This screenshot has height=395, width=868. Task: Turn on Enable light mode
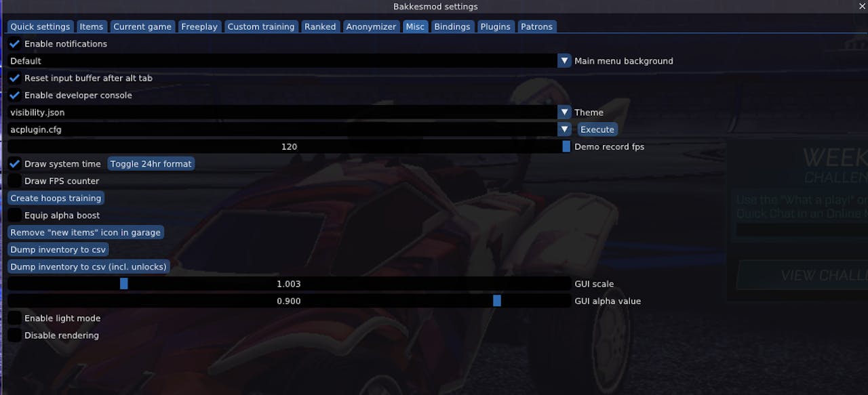click(15, 318)
